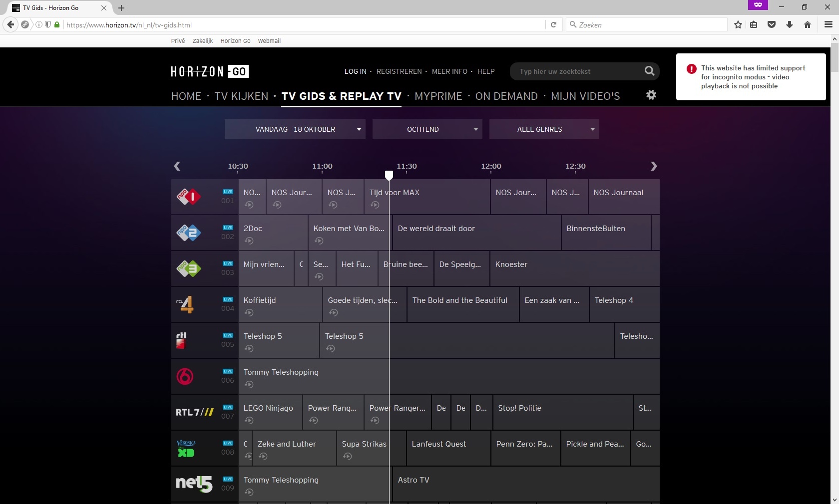Select the program Lanfeust Quest
The height and width of the screenshot is (504, 839).
[x=448, y=448]
